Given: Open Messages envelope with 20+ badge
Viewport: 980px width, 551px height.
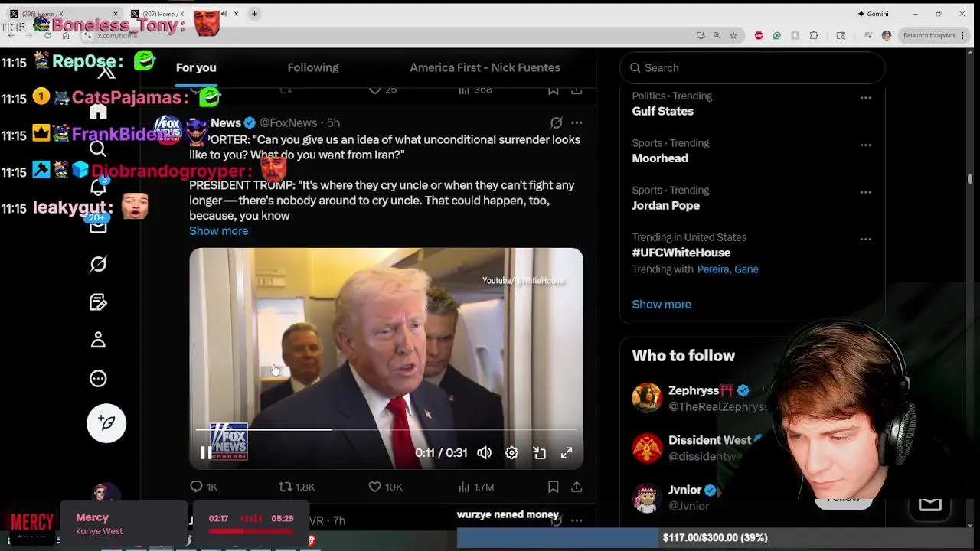Looking at the screenshot, I should (98, 225).
